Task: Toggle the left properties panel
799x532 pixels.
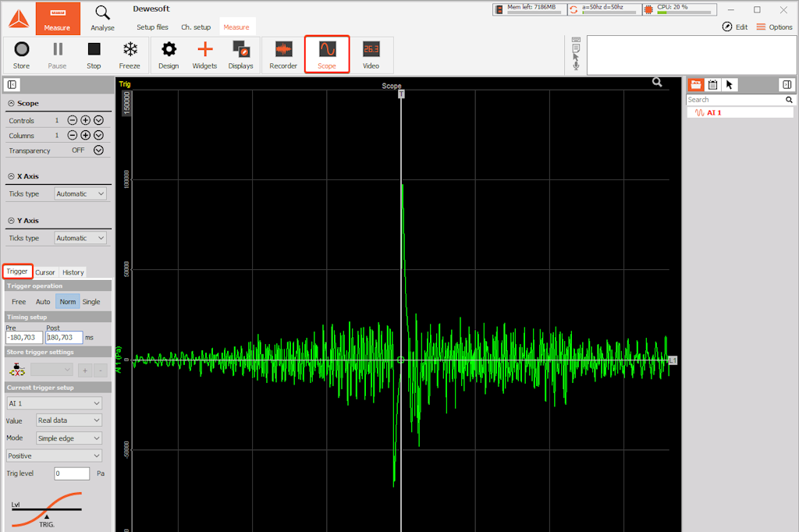Action: (x=12, y=84)
